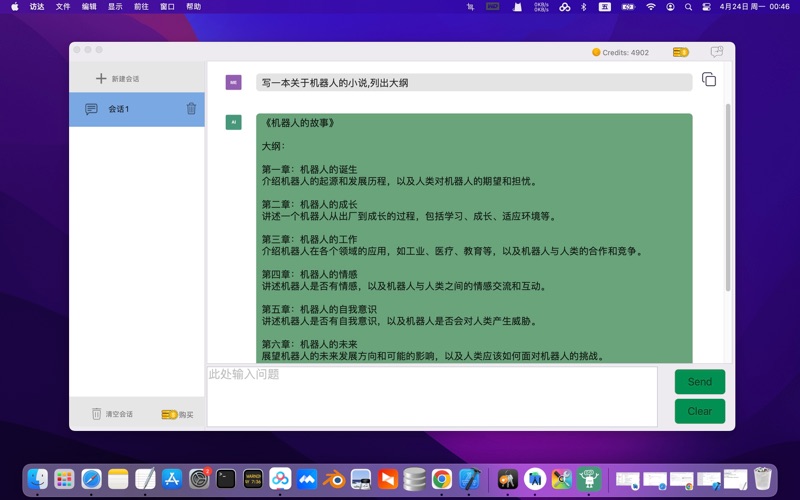The height and width of the screenshot is (500, 800).
Task: Focus the question input text field
Action: pos(432,396)
